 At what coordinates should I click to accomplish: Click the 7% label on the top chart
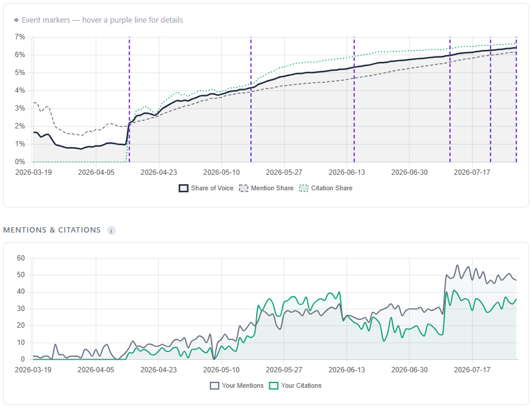click(x=20, y=37)
